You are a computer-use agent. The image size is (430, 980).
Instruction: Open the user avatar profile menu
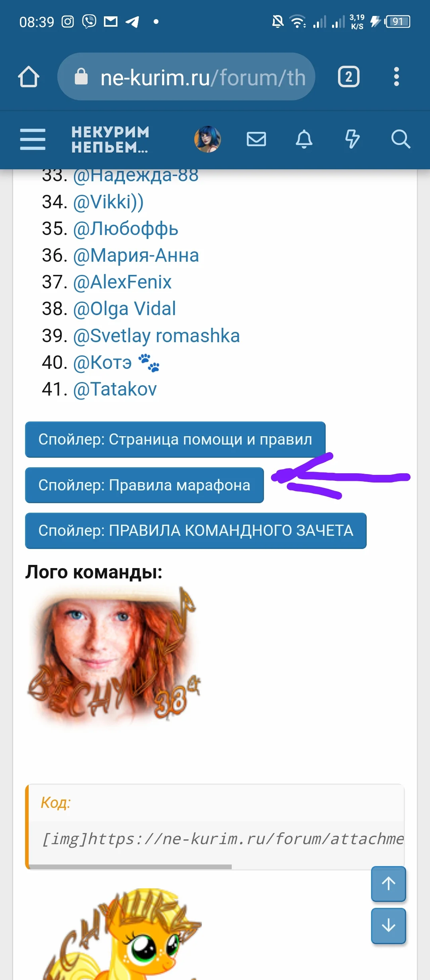(x=207, y=139)
